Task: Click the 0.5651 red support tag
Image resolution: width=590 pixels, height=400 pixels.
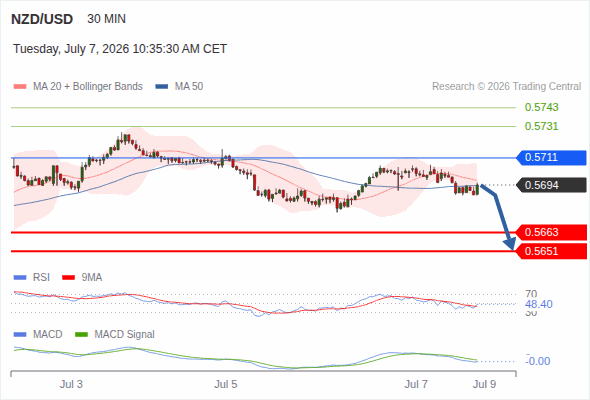Action: click(x=551, y=251)
